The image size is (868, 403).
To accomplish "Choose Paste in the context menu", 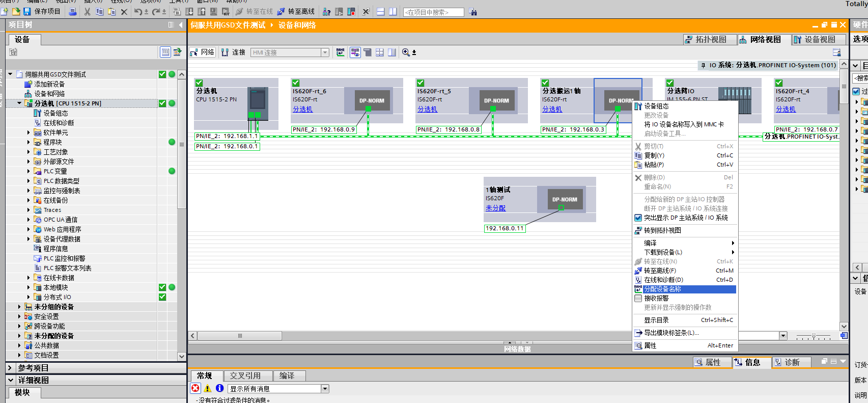I will [685, 165].
